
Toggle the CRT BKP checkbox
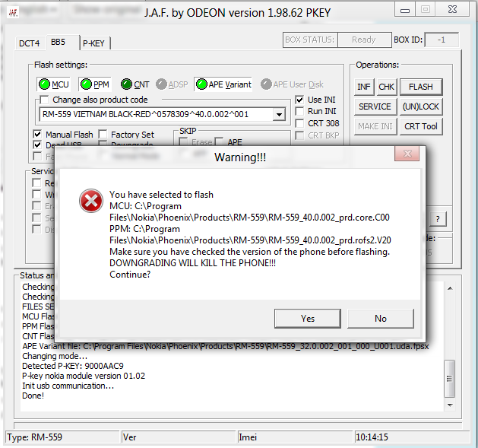[299, 135]
